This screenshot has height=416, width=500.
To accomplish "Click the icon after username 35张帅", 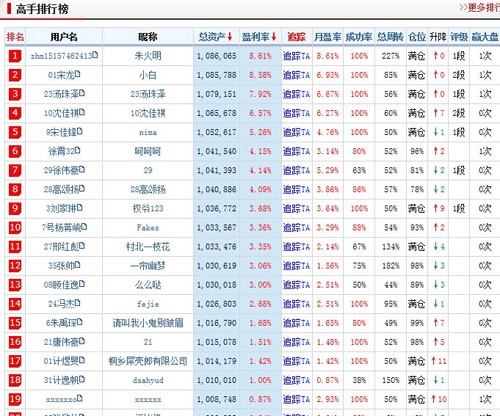I will [78, 265].
